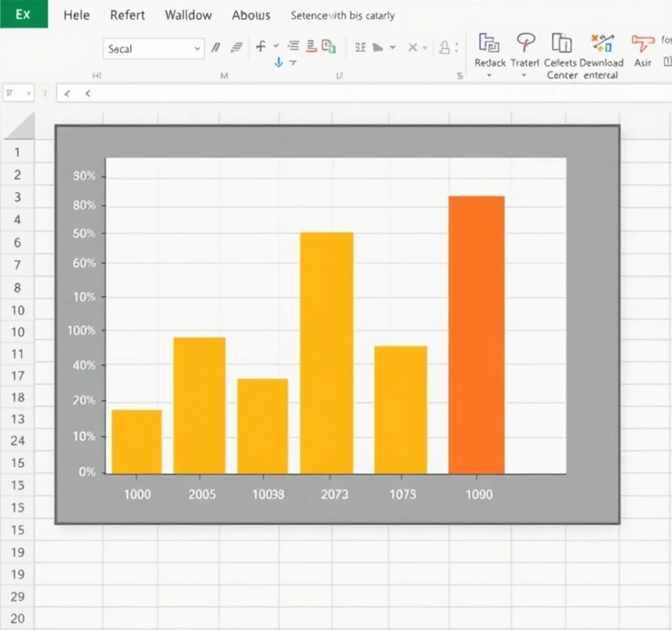Click the green Ex app logo

pyautogui.click(x=24, y=14)
